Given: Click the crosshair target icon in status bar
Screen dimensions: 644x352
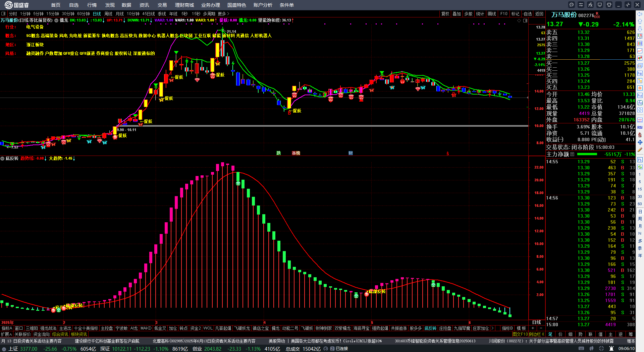Looking at the screenshot, I should [x=601, y=349].
